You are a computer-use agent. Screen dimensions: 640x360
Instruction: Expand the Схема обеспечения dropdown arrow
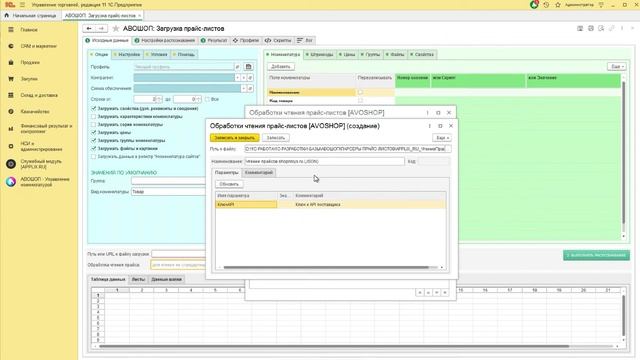pos(244,88)
